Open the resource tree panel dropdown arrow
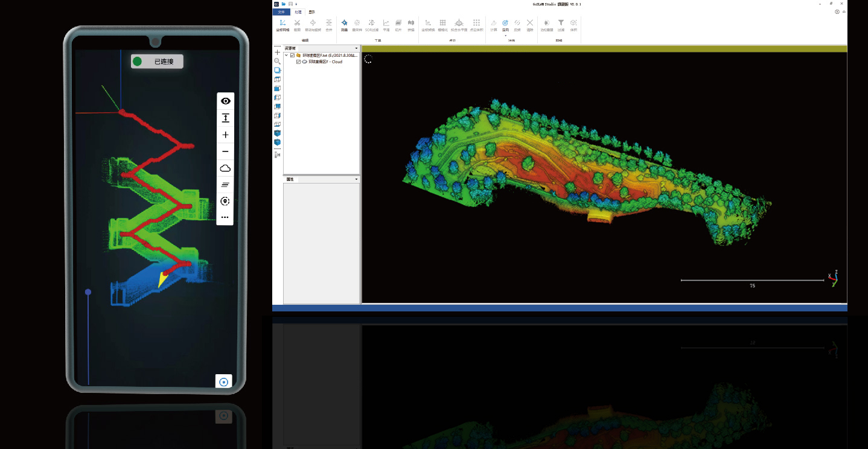 (x=356, y=48)
